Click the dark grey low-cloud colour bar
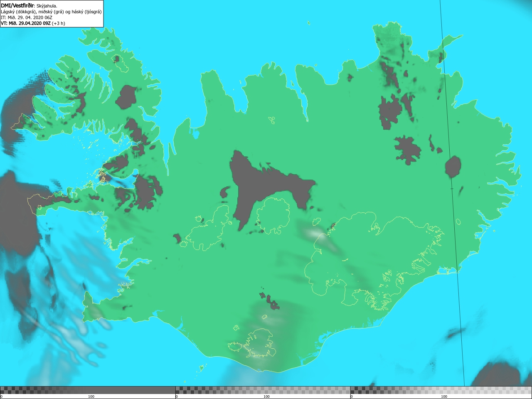 point(88,390)
